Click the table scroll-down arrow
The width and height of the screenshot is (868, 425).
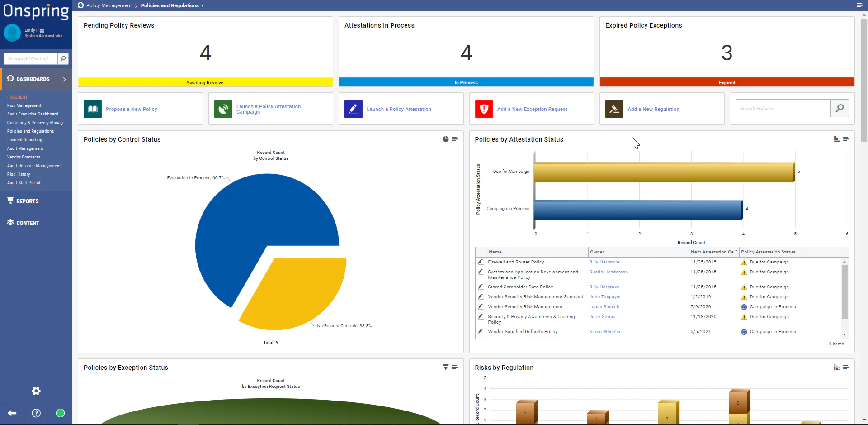(844, 334)
